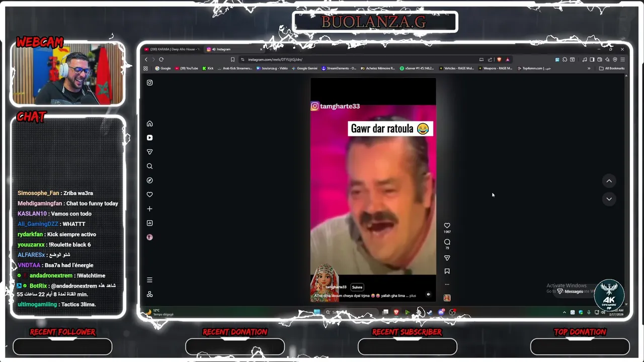Go to next reel with down chevron
The width and height of the screenshot is (644, 362).
(609, 199)
